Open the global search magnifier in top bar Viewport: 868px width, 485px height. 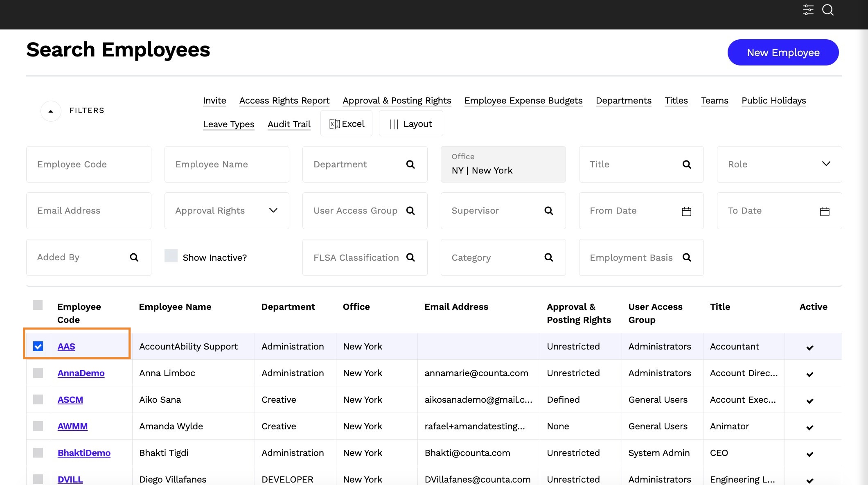coord(828,10)
